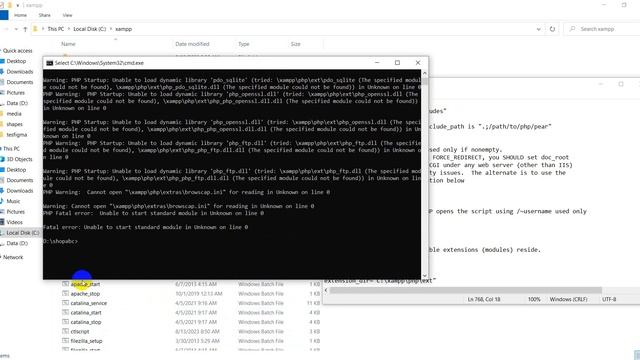Click the extension_dir line in Notepad
640x360 pixels.
tap(380, 280)
